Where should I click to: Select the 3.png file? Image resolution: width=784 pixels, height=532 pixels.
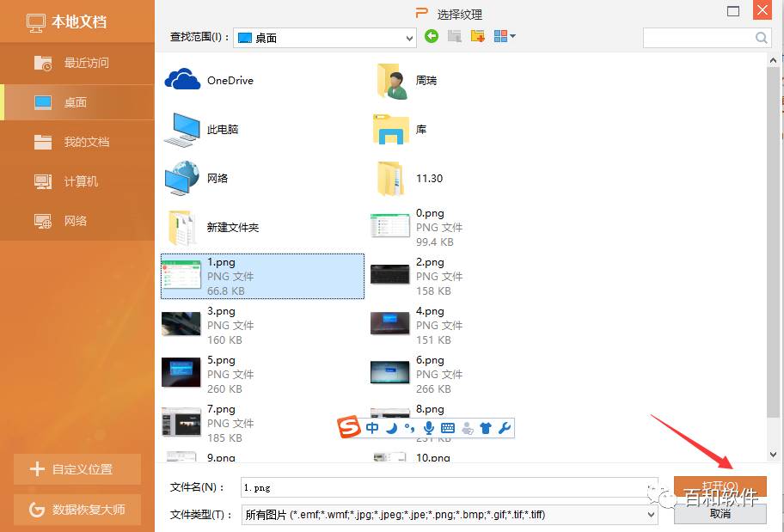(208, 326)
